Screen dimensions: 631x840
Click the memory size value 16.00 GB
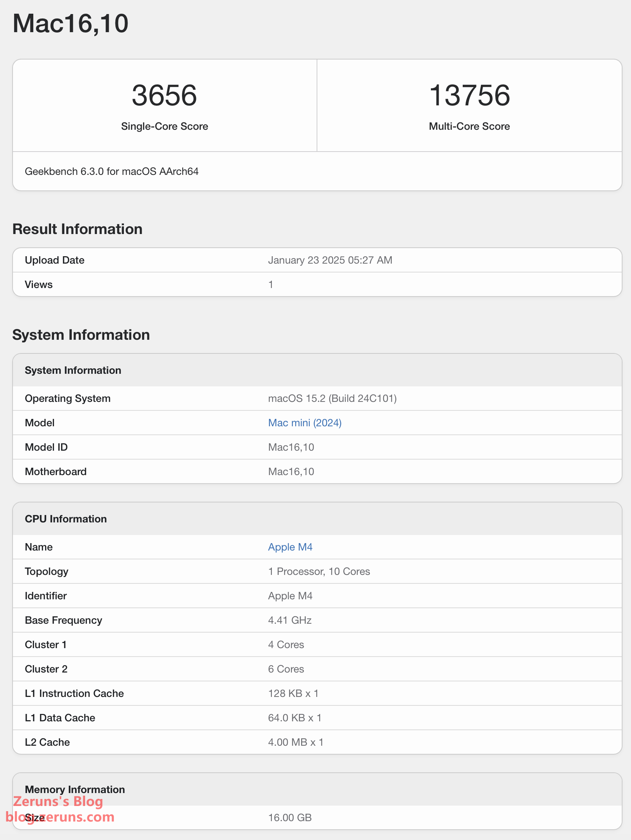(290, 817)
